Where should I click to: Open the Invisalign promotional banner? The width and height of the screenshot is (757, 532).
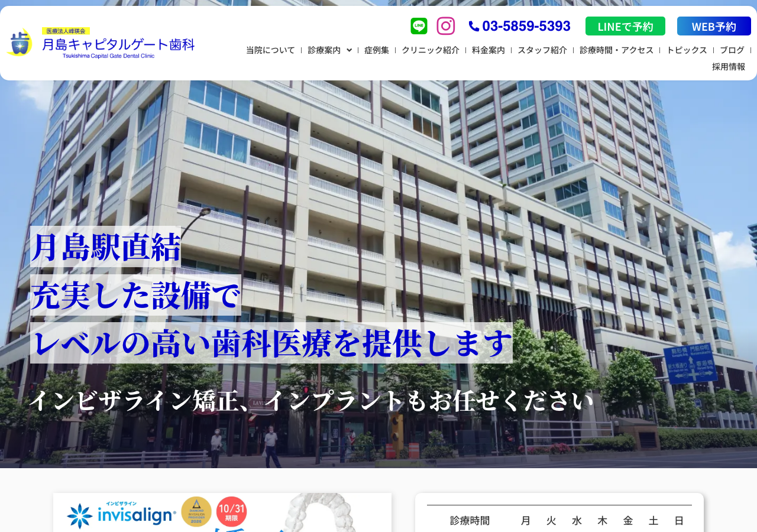222,512
